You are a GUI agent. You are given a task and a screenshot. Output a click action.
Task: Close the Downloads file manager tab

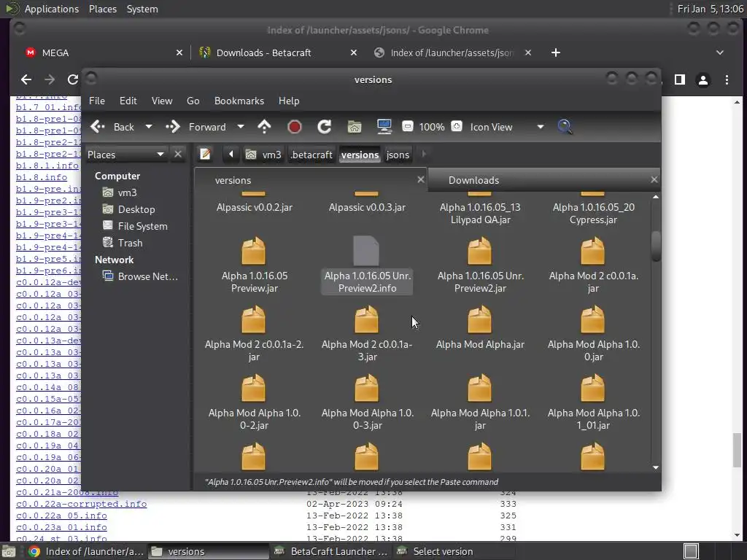[x=654, y=179]
